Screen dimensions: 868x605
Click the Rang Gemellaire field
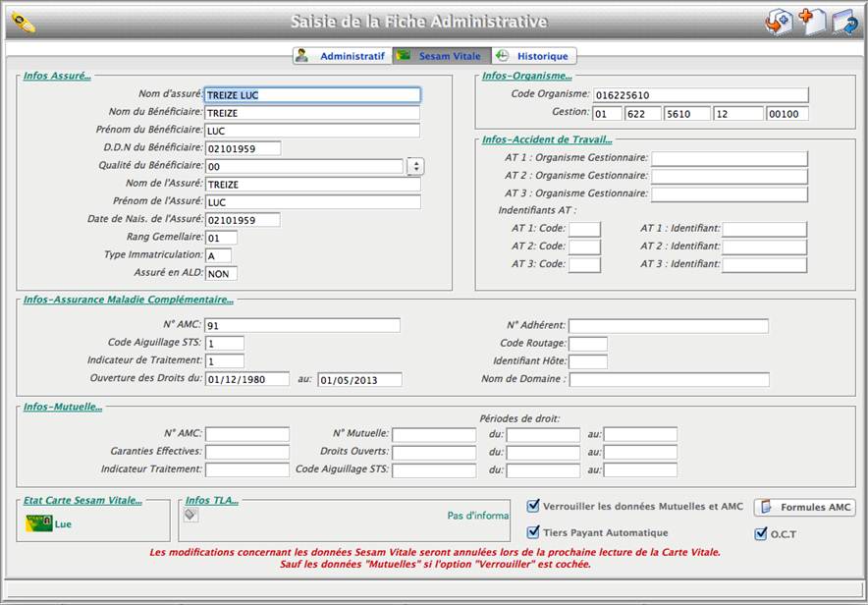[x=222, y=238]
